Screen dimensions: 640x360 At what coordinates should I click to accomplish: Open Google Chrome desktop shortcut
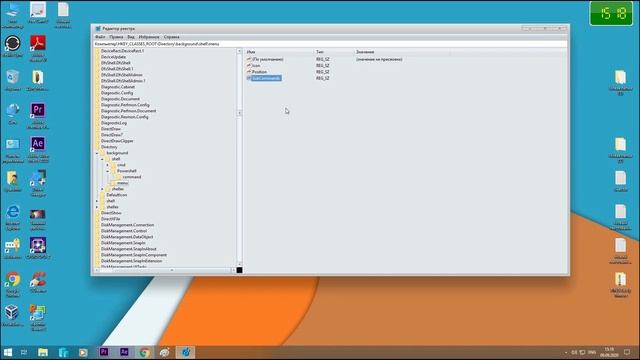tap(13, 284)
